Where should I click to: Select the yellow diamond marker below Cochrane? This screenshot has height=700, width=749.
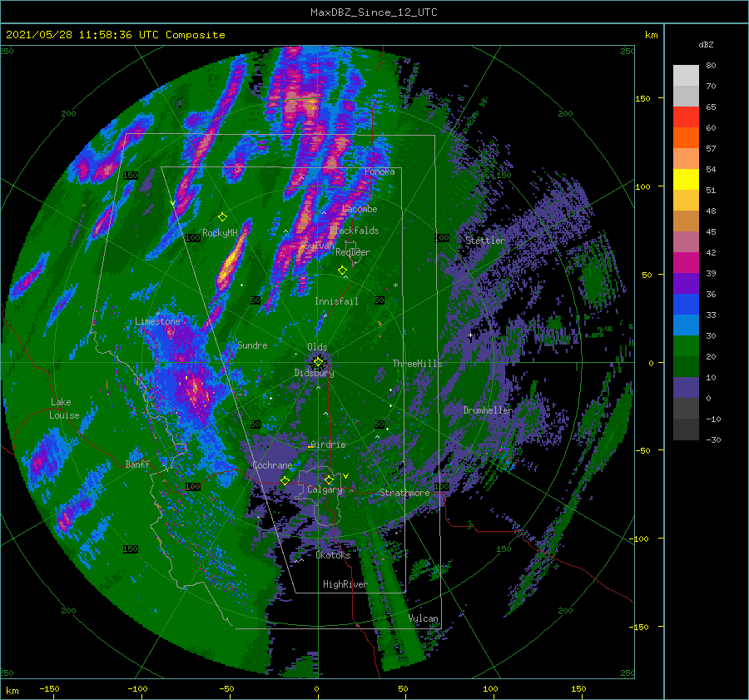[285, 480]
